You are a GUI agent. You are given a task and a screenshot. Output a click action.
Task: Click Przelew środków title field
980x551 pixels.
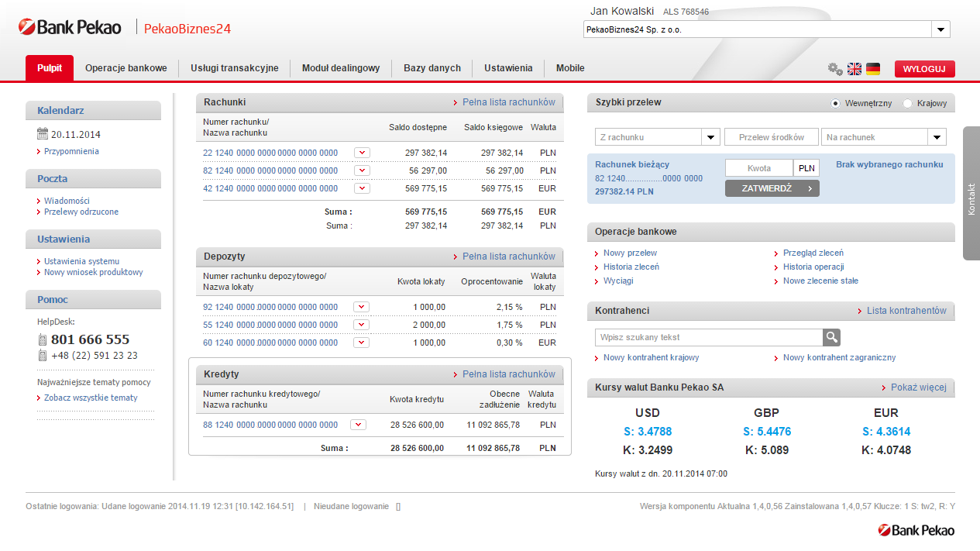pyautogui.click(x=772, y=137)
